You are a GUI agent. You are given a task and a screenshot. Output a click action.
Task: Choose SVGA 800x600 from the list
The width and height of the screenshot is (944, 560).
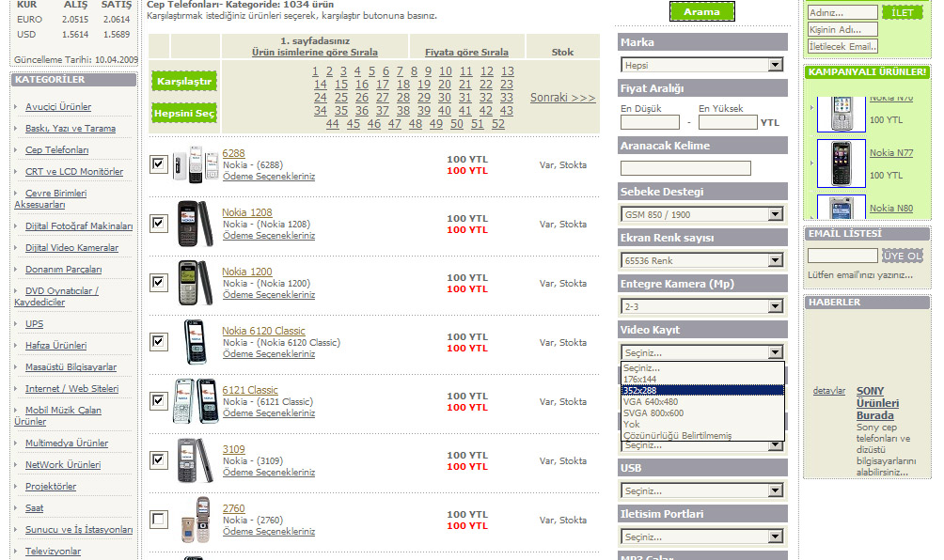click(x=702, y=413)
